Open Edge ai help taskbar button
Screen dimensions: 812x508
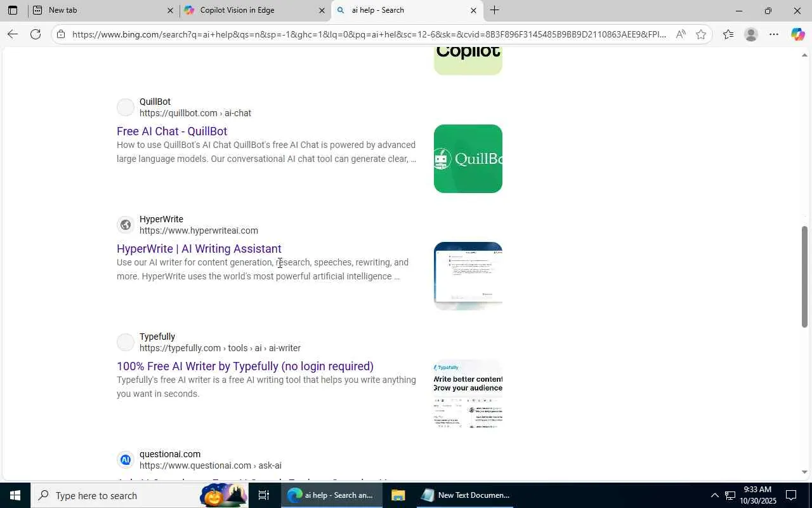pyautogui.click(x=332, y=495)
